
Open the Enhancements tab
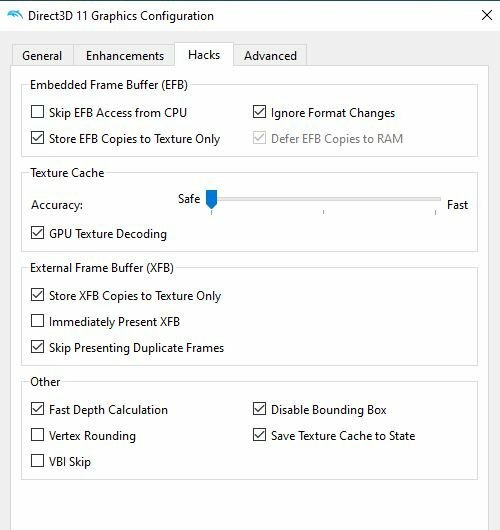125,55
